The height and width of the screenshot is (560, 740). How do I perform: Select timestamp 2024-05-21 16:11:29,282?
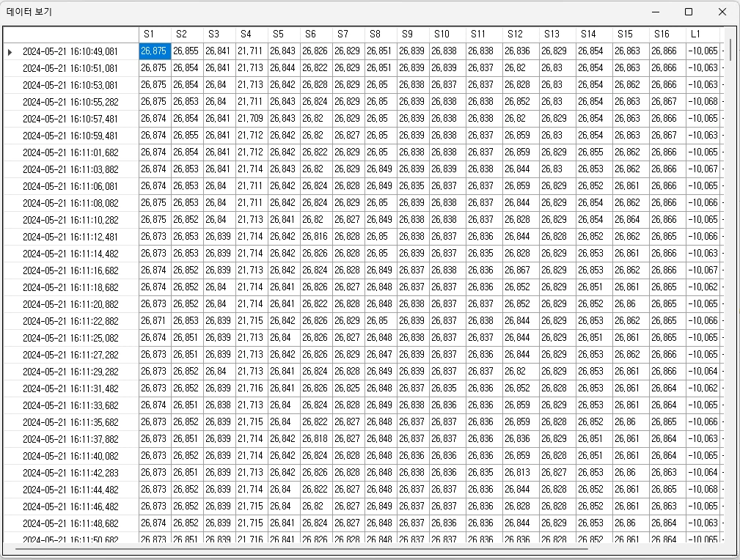pos(70,372)
